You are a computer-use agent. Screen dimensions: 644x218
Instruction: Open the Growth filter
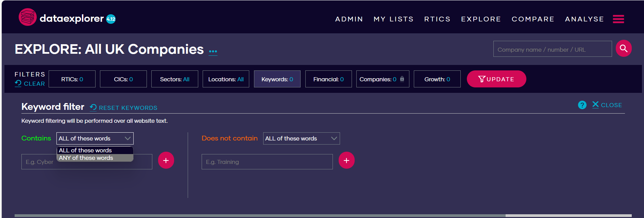437,79
